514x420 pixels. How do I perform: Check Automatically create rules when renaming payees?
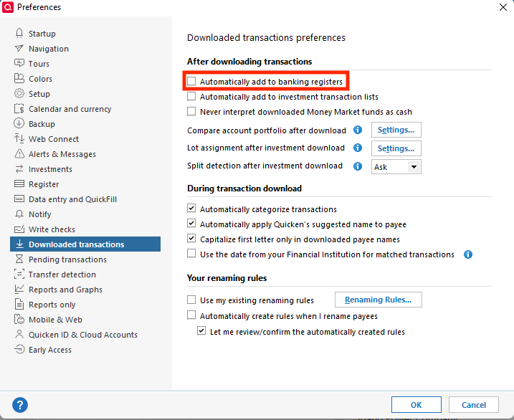191,315
